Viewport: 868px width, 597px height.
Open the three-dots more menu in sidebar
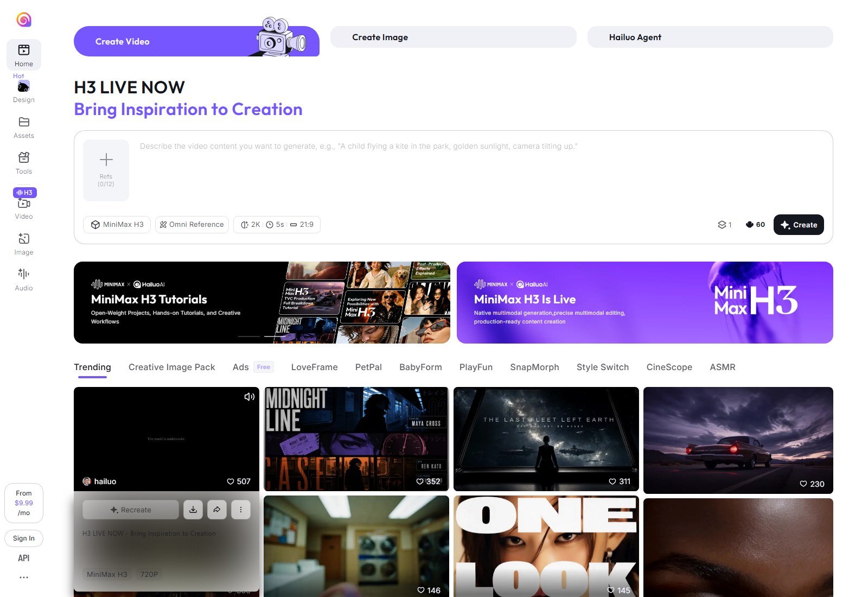pyautogui.click(x=24, y=577)
